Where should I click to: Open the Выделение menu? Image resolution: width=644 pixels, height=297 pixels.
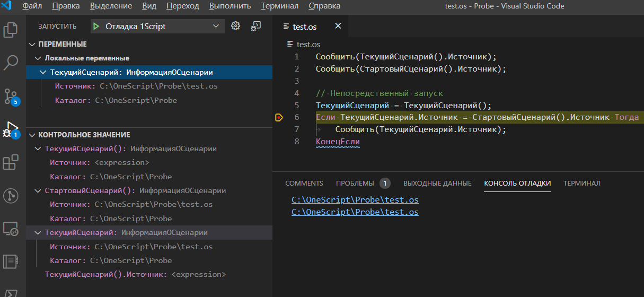pyautogui.click(x=111, y=6)
